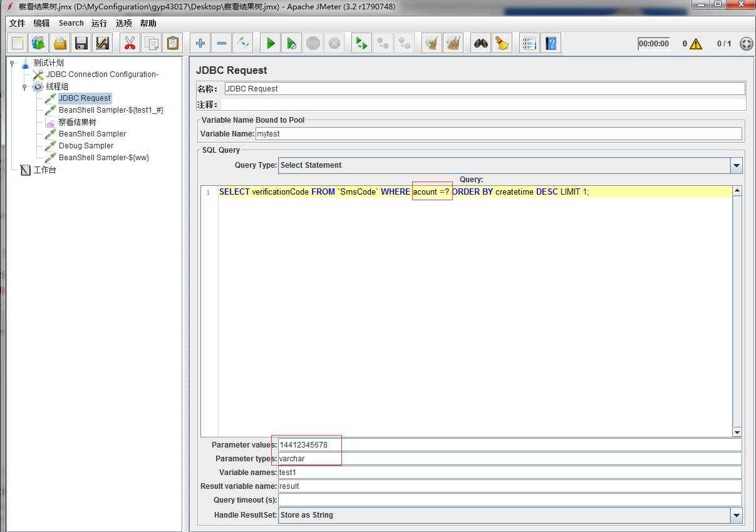756x532 pixels.
Task: Click the Paste clipboard icon
Action: (x=172, y=43)
